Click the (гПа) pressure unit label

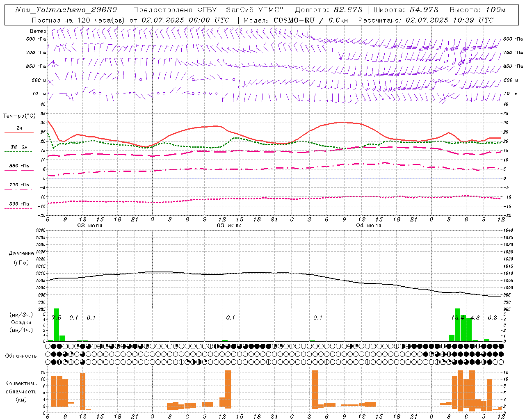click(21, 262)
